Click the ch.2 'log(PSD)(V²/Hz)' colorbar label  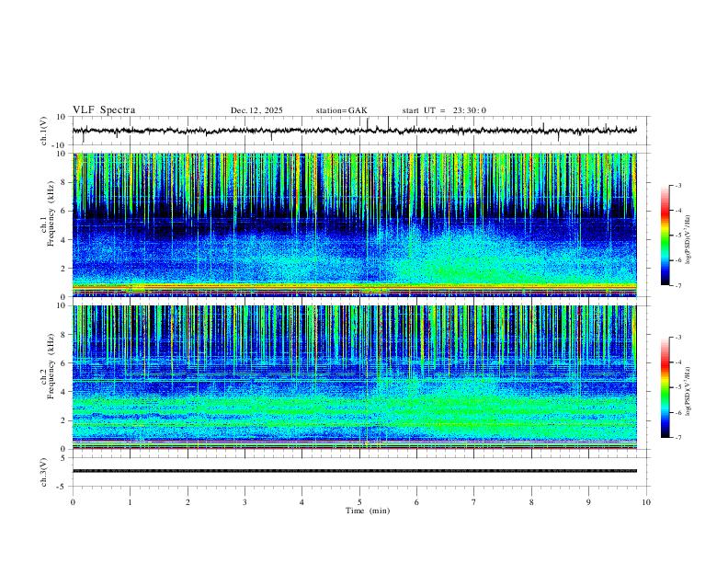pyautogui.click(x=688, y=391)
